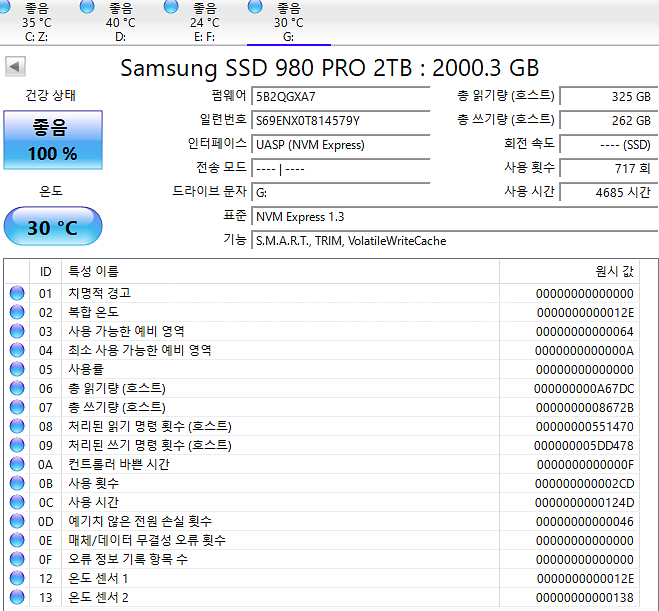Select the features field S.M.A.R.T., TRIM
659x611 pixels.
pos(454,241)
